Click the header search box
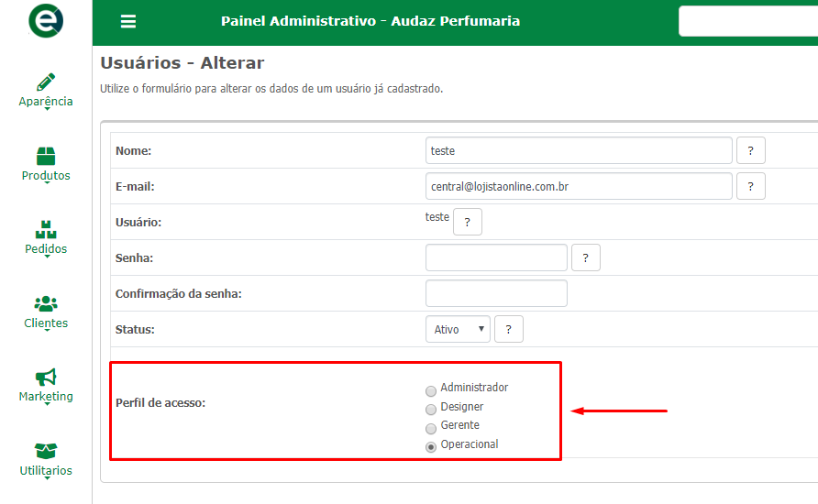Viewport: 818px width, 504px height. [748, 21]
